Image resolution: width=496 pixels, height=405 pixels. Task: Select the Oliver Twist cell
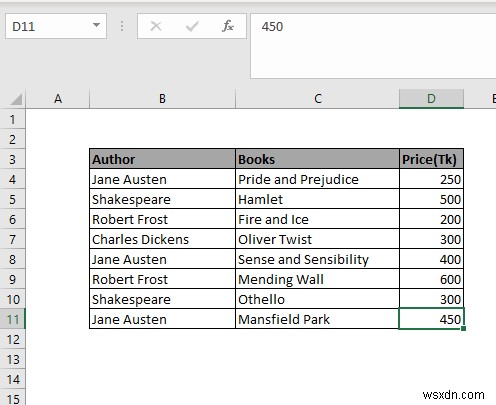[x=317, y=239]
